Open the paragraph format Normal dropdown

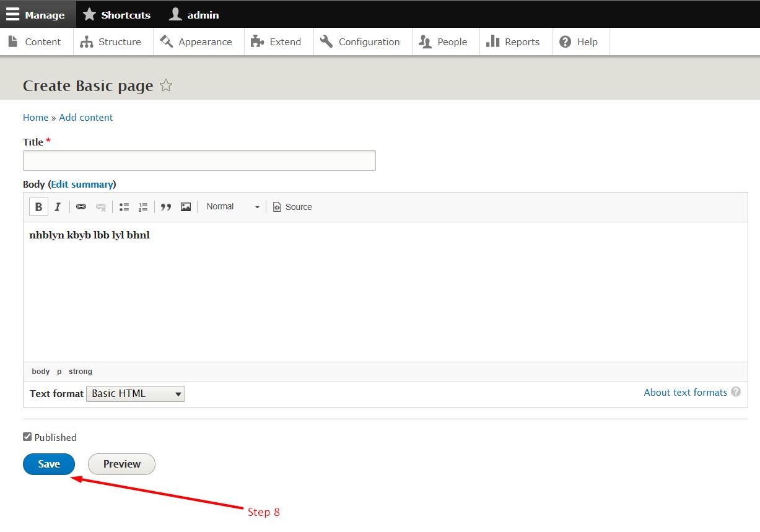(x=232, y=207)
